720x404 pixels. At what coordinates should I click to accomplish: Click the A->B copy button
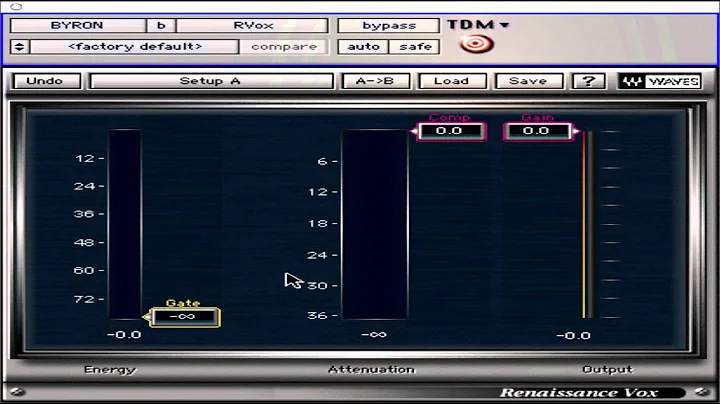point(375,81)
